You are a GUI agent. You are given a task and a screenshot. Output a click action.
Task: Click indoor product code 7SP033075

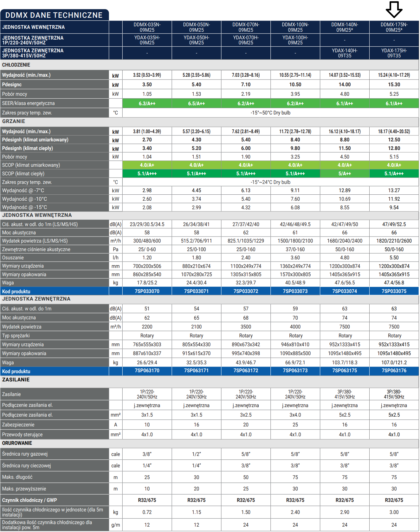pyautogui.click(x=394, y=291)
